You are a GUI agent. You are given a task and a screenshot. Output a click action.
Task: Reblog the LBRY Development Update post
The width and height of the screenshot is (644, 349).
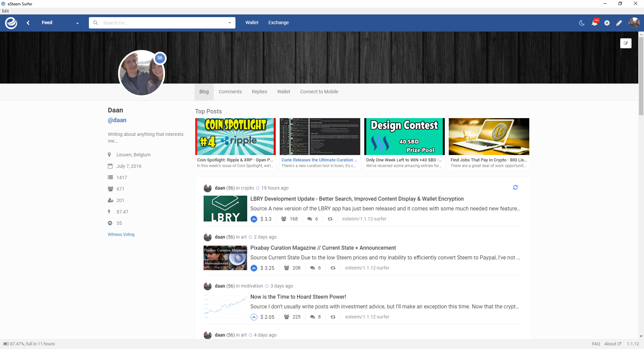tap(330, 219)
